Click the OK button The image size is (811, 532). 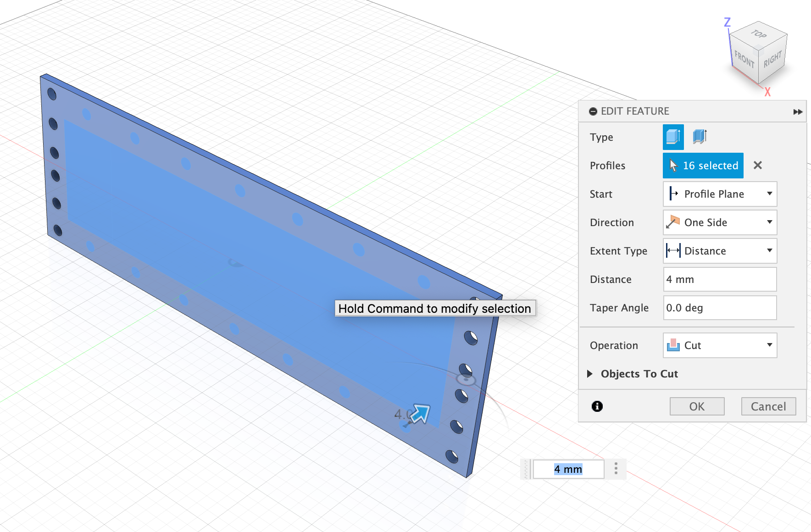(x=697, y=406)
